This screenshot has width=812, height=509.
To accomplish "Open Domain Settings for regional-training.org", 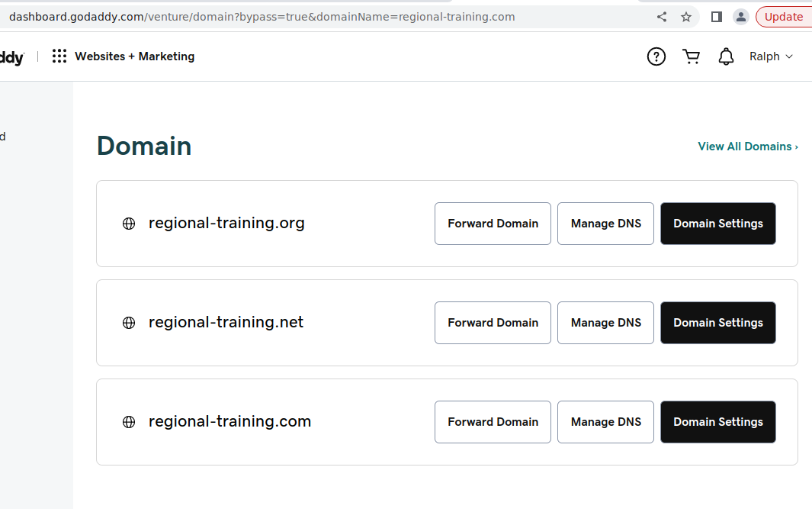I will [717, 224].
